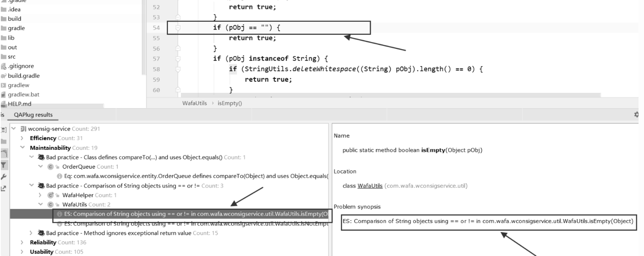Click the gradlew file icon
The height and width of the screenshot is (256, 644).
point(4,85)
